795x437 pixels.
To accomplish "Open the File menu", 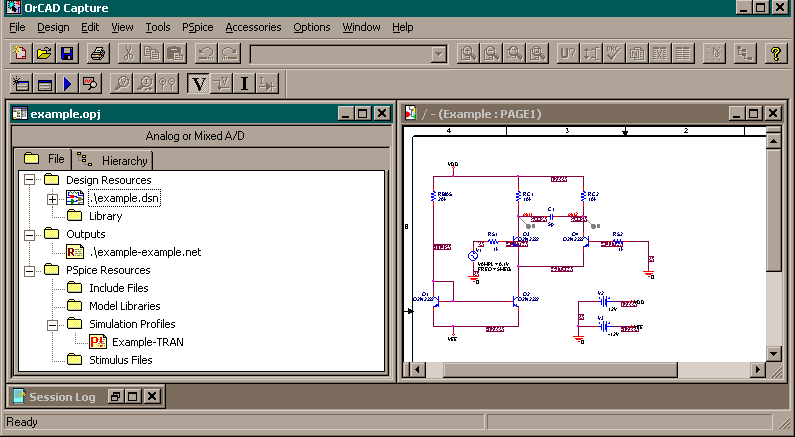I will click(17, 27).
